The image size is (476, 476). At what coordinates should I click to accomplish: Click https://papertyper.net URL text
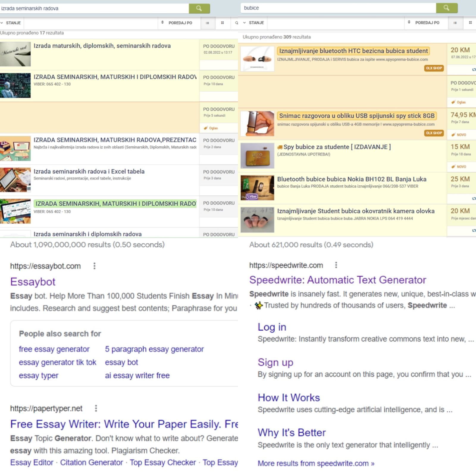tap(46, 408)
